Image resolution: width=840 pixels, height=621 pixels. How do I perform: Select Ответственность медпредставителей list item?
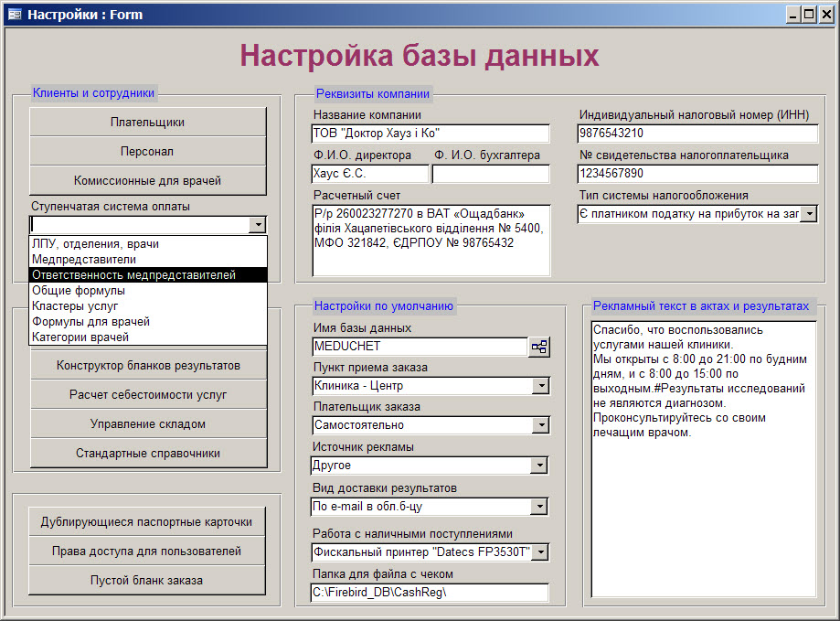(x=148, y=275)
